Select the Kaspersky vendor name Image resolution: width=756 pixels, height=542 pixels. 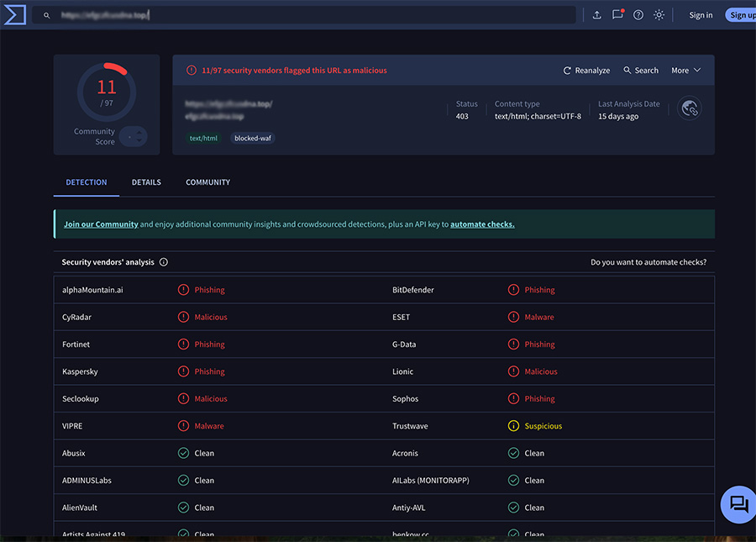[80, 371]
